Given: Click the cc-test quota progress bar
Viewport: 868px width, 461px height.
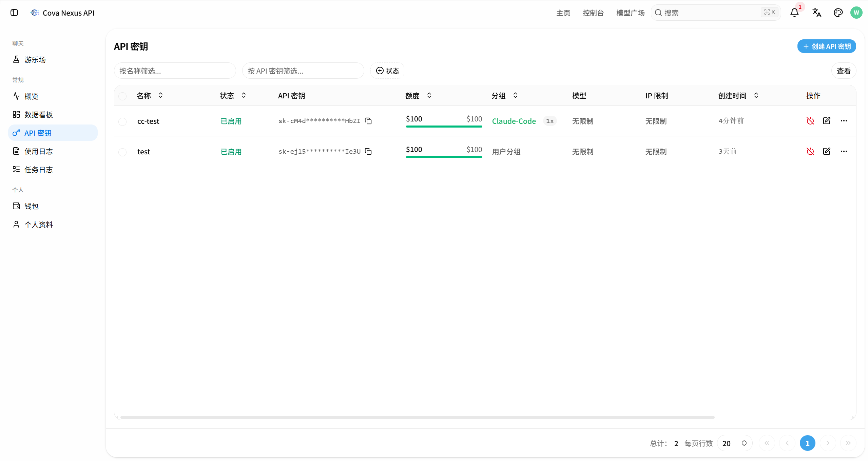Looking at the screenshot, I should point(444,127).
